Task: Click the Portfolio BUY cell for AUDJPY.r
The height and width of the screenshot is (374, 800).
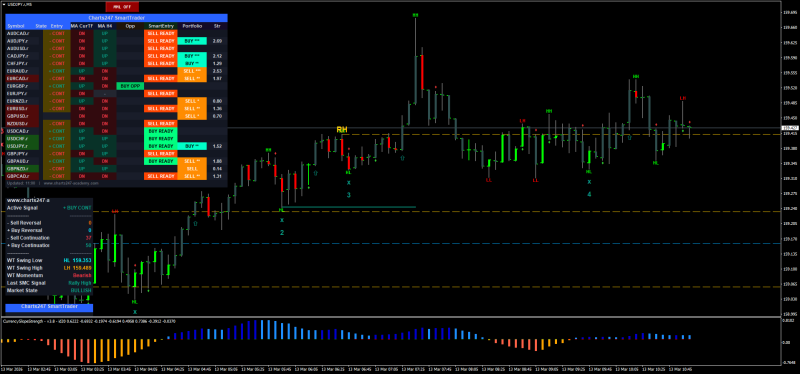Action: (x=192, y=41)
